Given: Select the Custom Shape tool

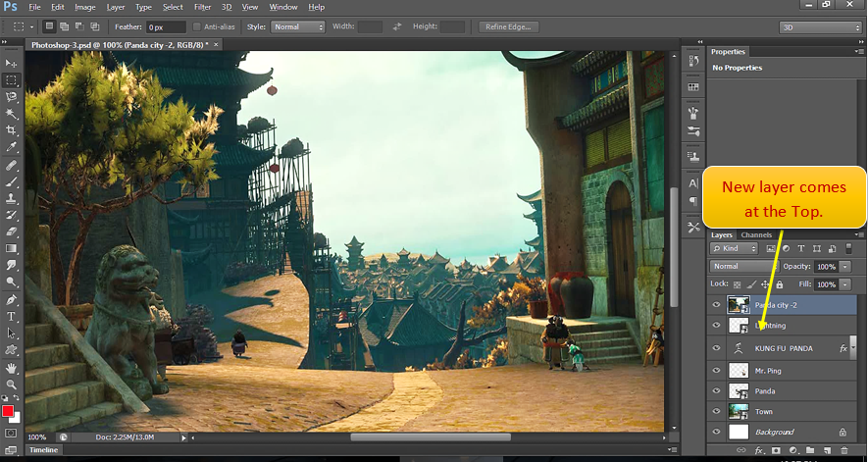Looking at the screenshot, I should [x=11, y=350].
